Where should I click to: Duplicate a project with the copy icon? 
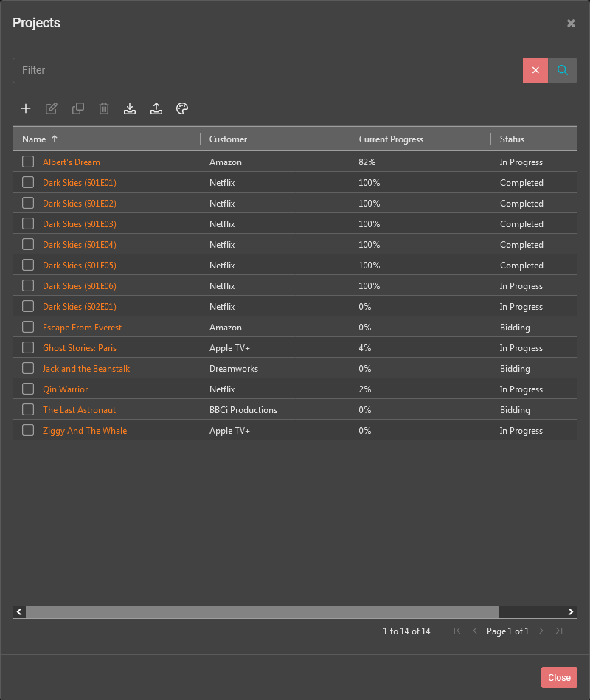point(78,108)
